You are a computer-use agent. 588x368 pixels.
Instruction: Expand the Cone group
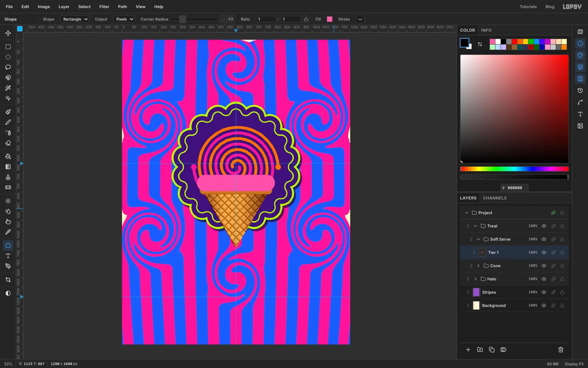click(478, 266)
